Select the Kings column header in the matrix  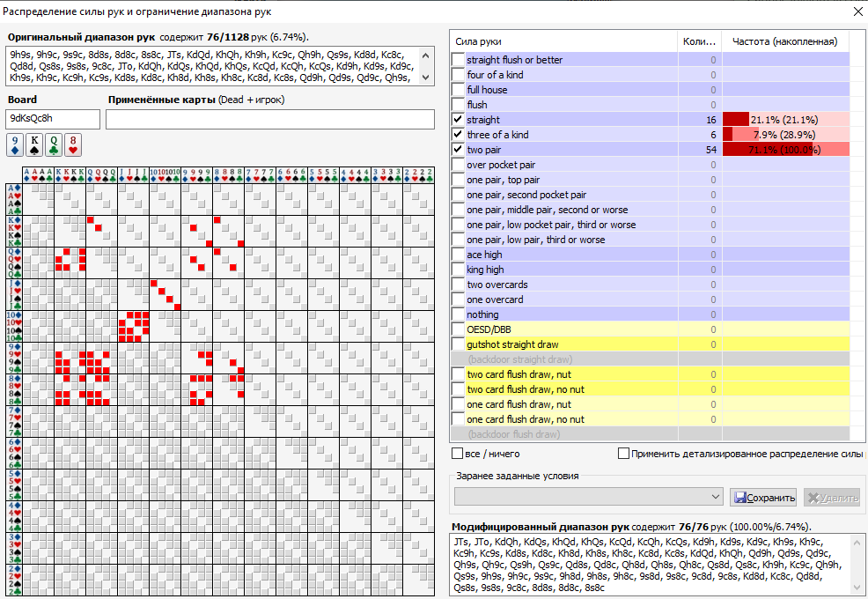[x=70, y=175]
